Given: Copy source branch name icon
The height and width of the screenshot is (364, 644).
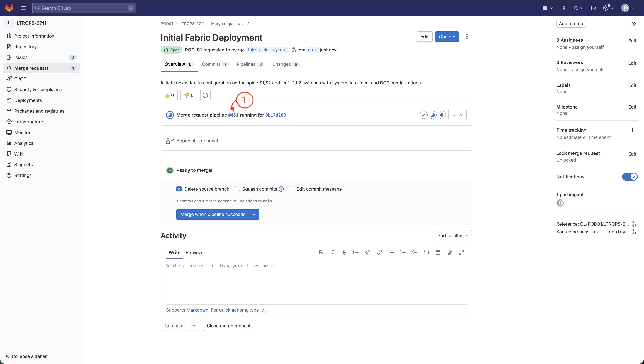Looking at the screenshot, I should (x=633, y=232).
